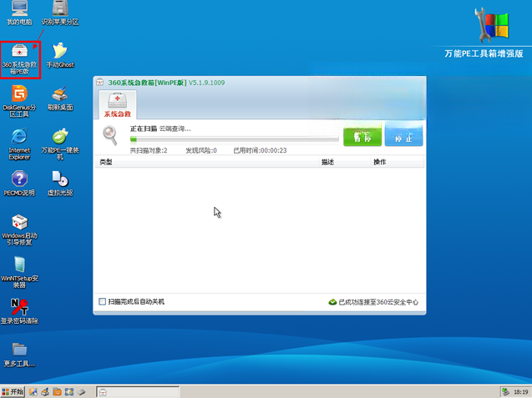
Task: Open the Windows启动引导修复 desktop icon
Action: (x=19, y=229)
